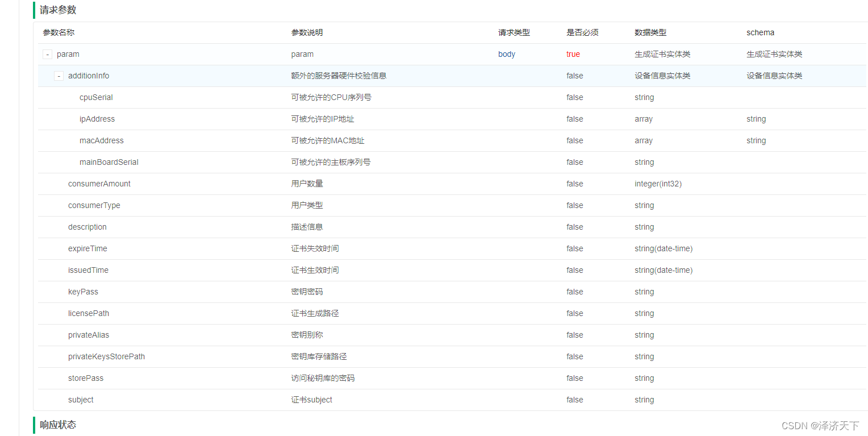Click the licensePath parameter name
Viewport: 868px width, 436px height.
point(89,314)
